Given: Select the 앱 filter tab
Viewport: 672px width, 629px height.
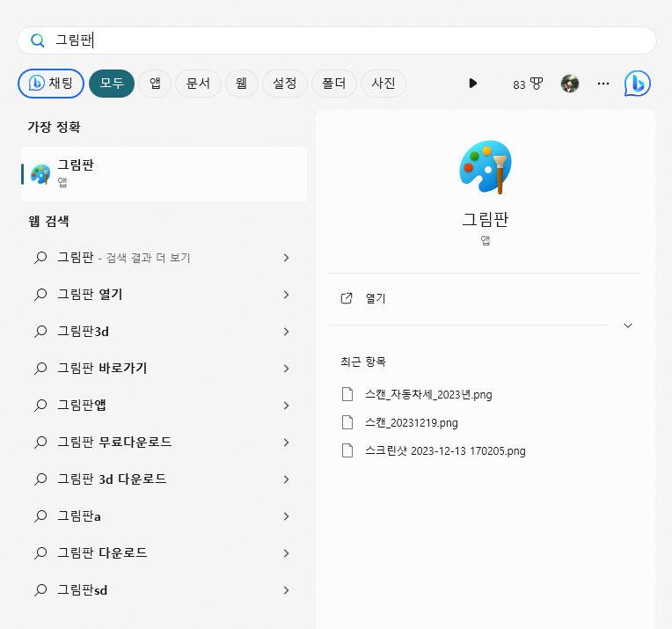Looking at the screenshot, I should click(x=155, y=84).
